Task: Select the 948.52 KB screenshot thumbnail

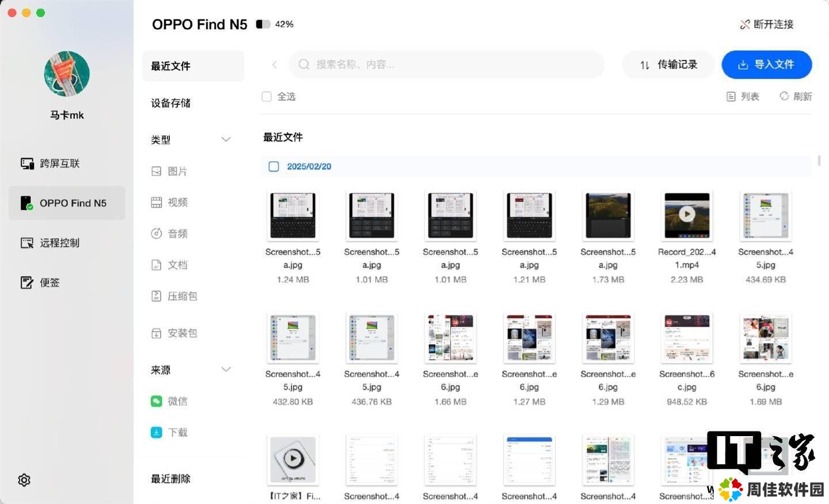Action: pyautogui.click(x=687, y=338)
